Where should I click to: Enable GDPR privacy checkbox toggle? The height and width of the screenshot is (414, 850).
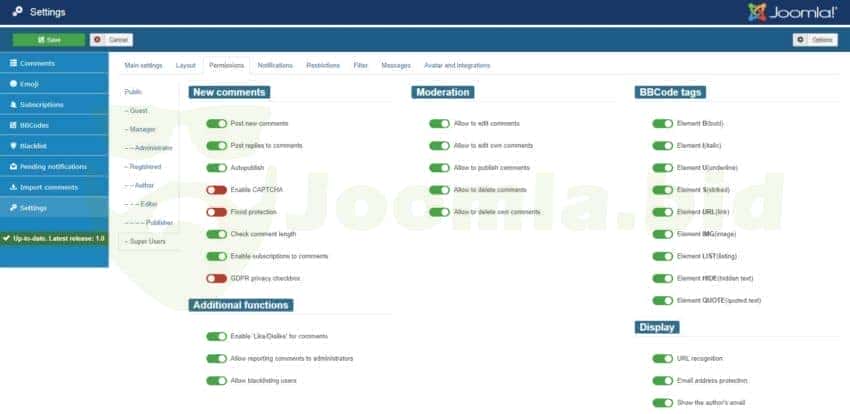click(x=216, y=278)
